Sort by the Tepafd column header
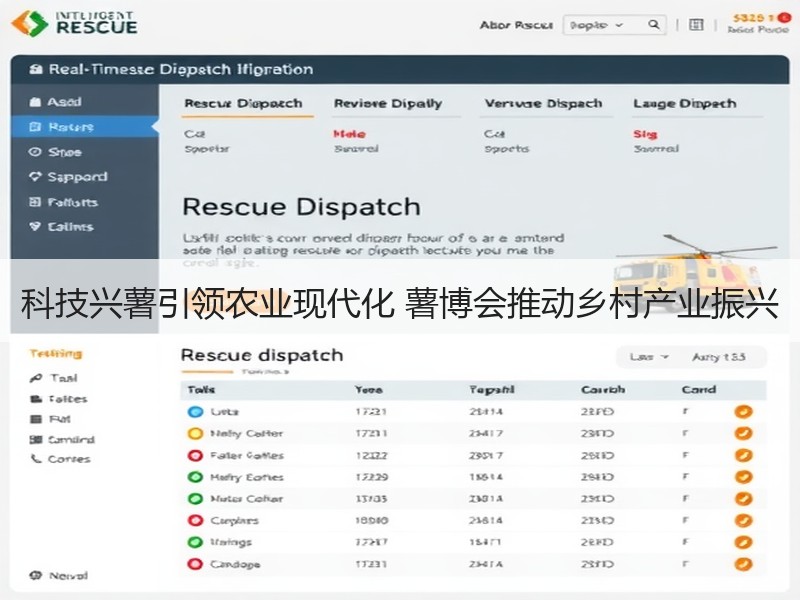The image size is (800, 600). tap(491, 390)
